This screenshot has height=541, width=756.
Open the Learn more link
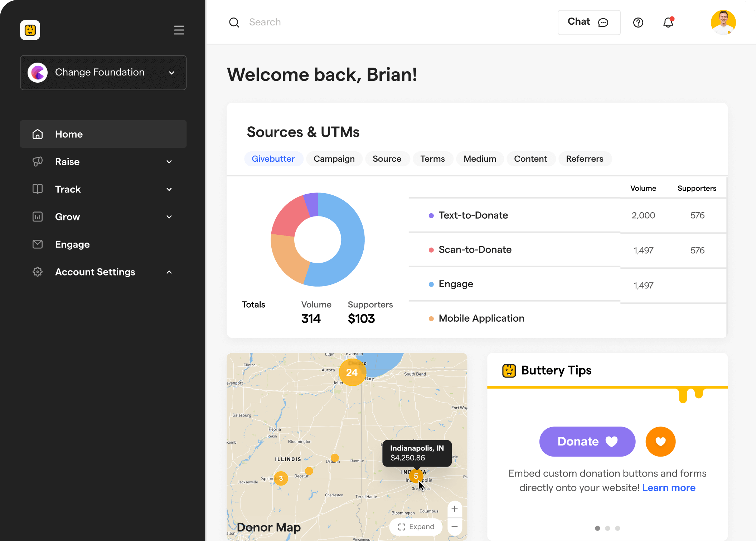tap(669, 488)
